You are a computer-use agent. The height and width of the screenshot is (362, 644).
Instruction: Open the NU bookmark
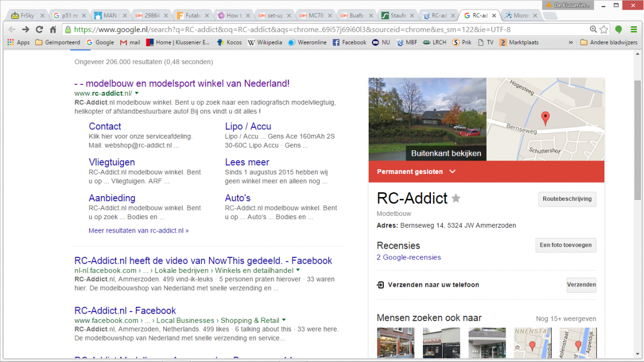point(381,42)
